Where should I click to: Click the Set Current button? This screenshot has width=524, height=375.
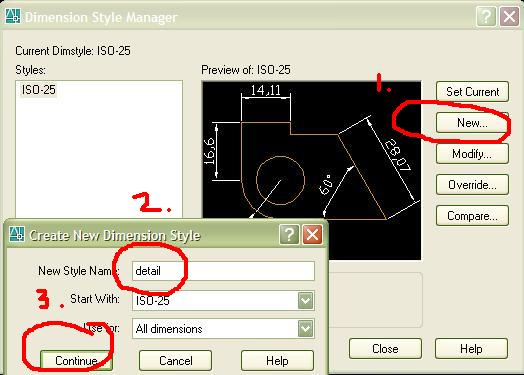click(x=473, y=92)
